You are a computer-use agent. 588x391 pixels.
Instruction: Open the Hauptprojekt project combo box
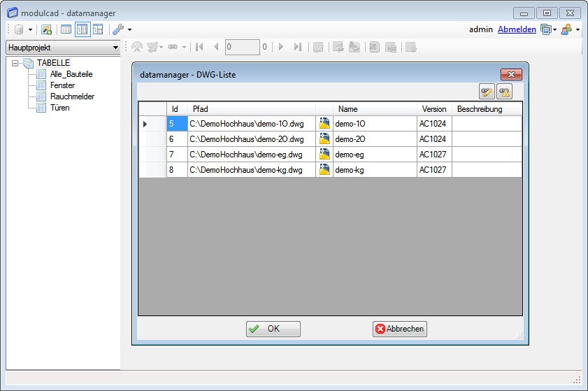[x=63, y=48]
